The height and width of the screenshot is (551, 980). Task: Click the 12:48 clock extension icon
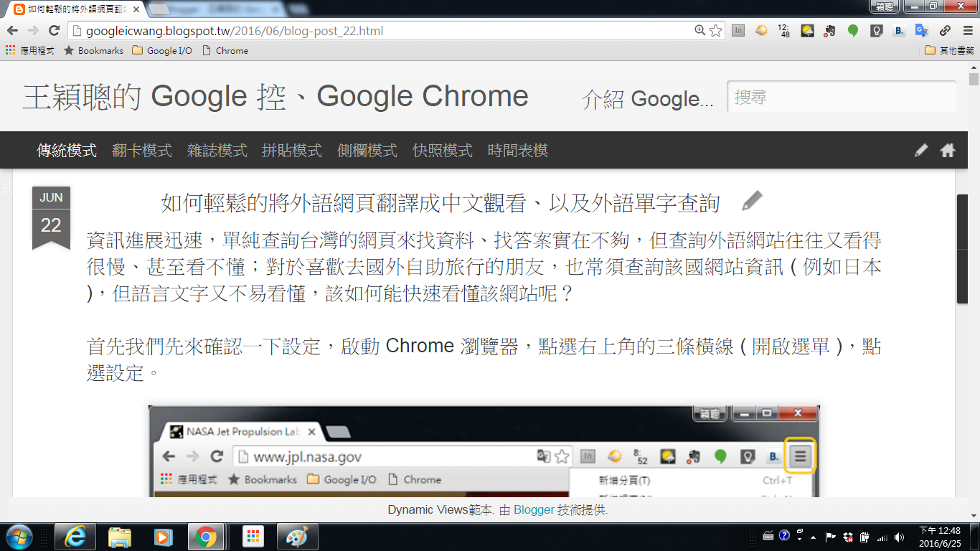tap(784, 31)
